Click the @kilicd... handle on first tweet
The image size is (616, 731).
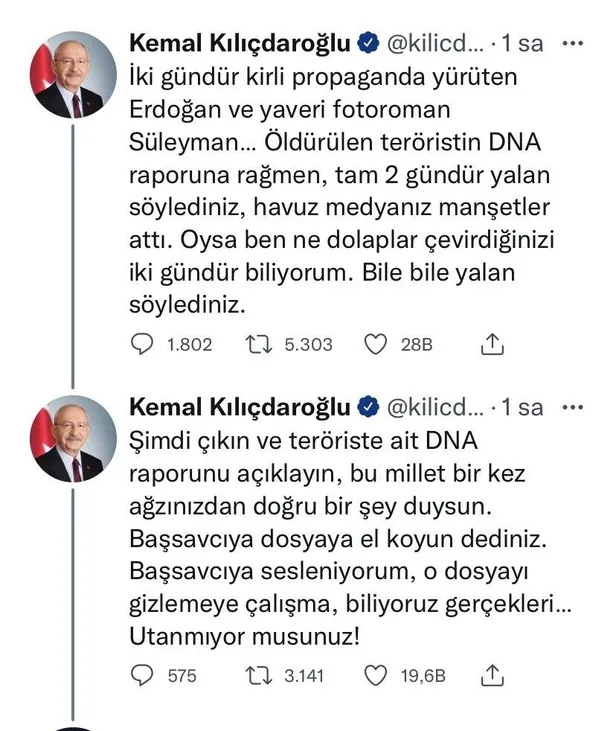pos(438,45)
